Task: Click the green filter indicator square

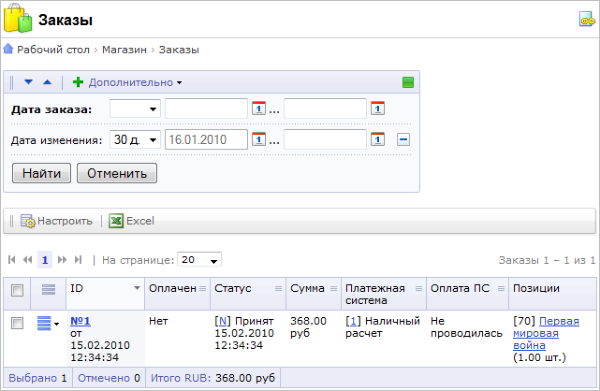Action: 408,82
